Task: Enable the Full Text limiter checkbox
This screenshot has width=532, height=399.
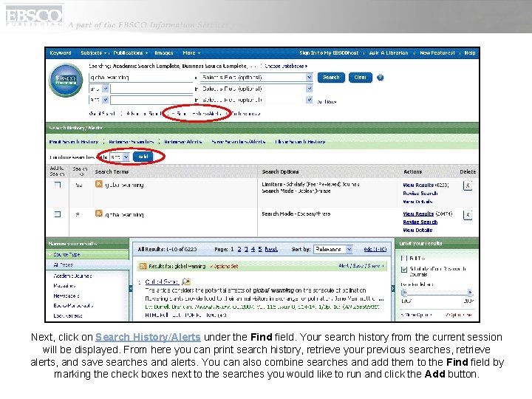Action: click(403, 258)
